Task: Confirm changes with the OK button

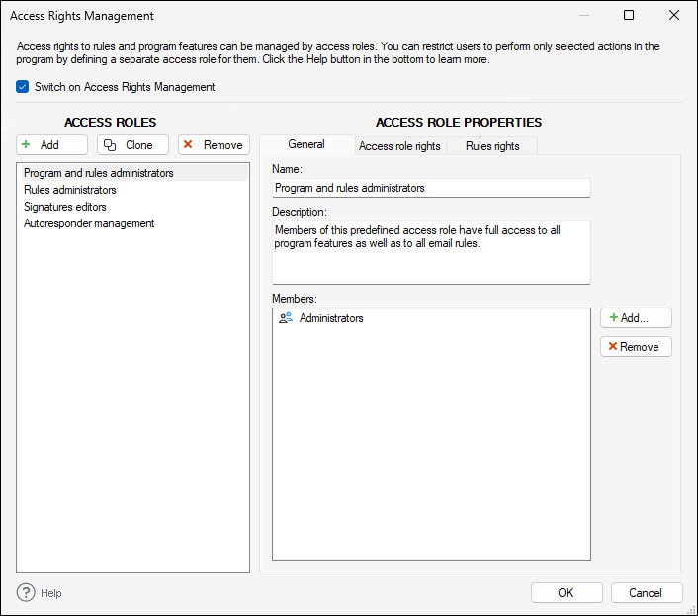Action: (566, 593)
